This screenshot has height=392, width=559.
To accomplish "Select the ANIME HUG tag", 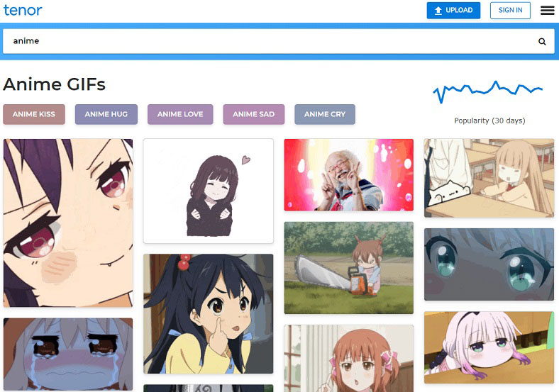I will [x=106, y=114].
